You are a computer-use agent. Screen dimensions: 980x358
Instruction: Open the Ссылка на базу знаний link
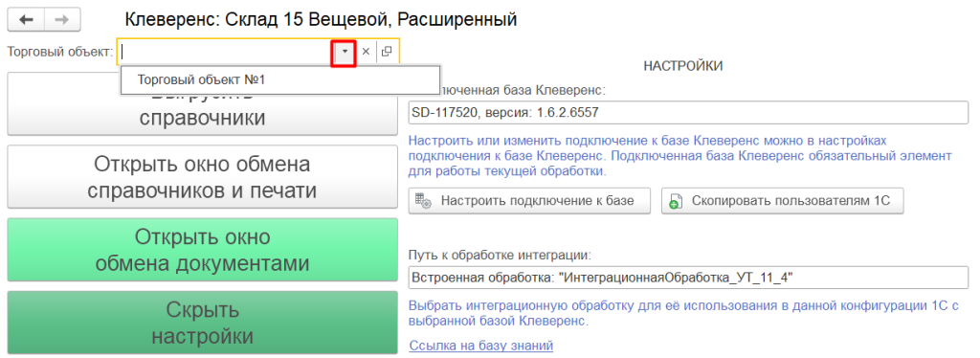pos(481,345)
